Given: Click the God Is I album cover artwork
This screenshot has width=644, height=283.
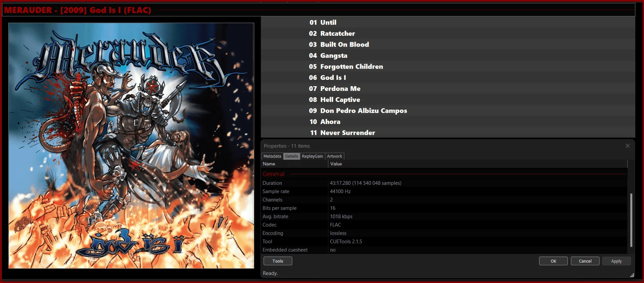Looking at the screenshot, I should coord(131,146).
